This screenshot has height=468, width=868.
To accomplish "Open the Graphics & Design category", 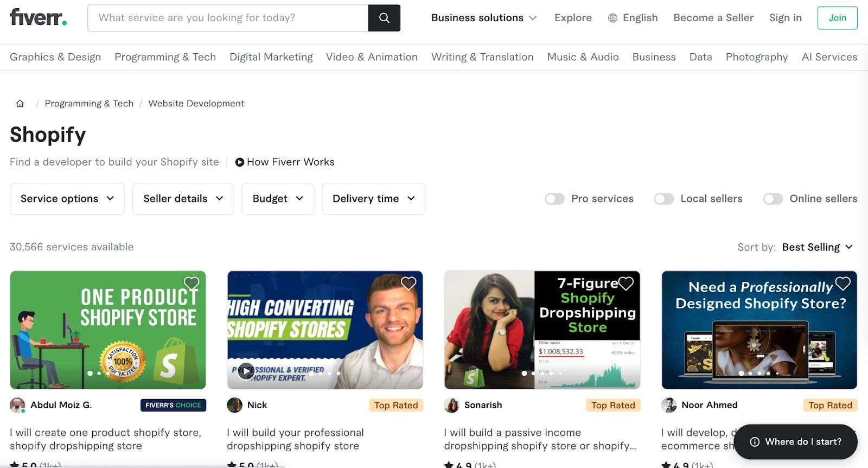I will click(x=55, y=57).
